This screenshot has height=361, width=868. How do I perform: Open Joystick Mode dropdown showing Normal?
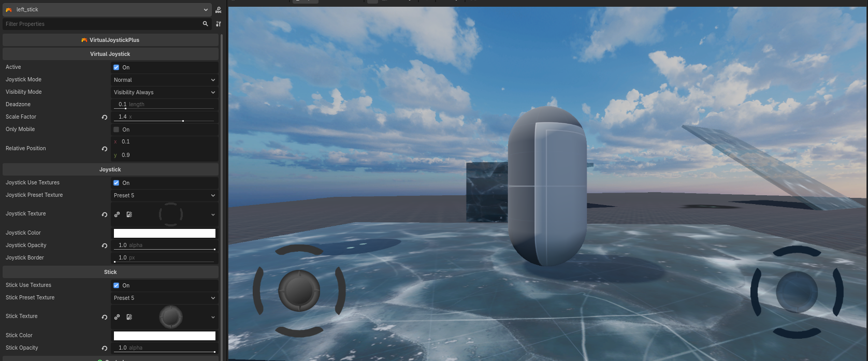click(165, 80)
